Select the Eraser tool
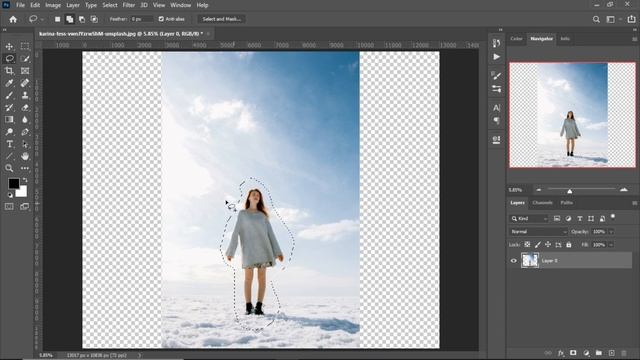 pyautogui.click(x=25, y=107)
